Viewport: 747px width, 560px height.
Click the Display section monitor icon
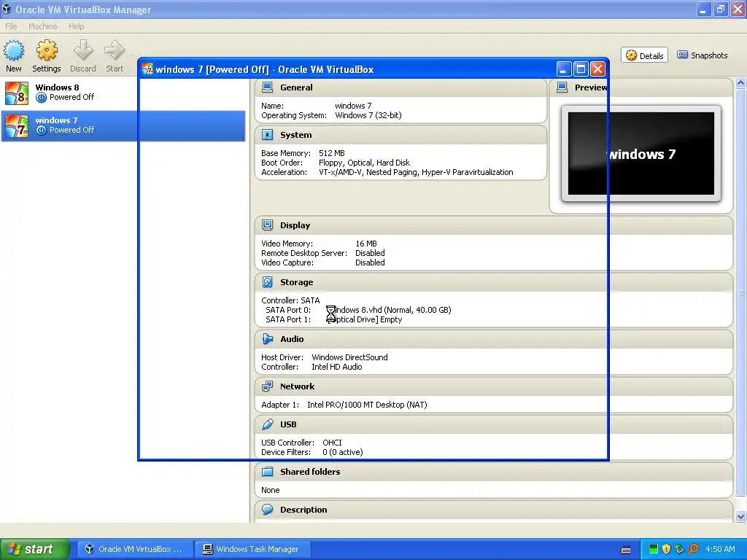(x=267, y=225)
